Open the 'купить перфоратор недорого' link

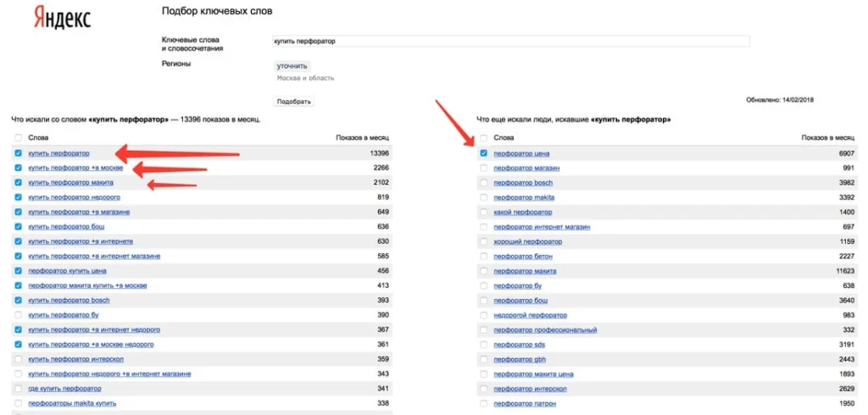75,197
